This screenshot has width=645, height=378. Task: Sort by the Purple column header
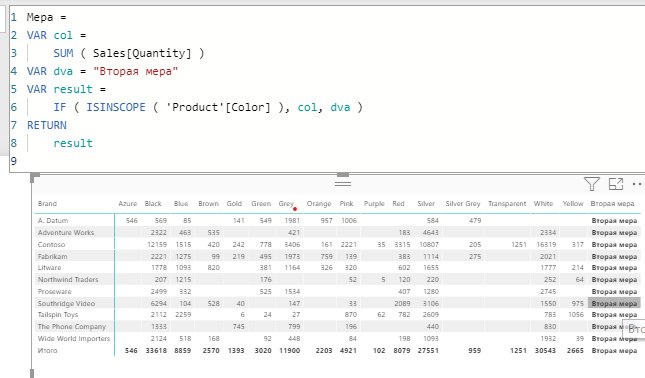[x=374, y=204]
